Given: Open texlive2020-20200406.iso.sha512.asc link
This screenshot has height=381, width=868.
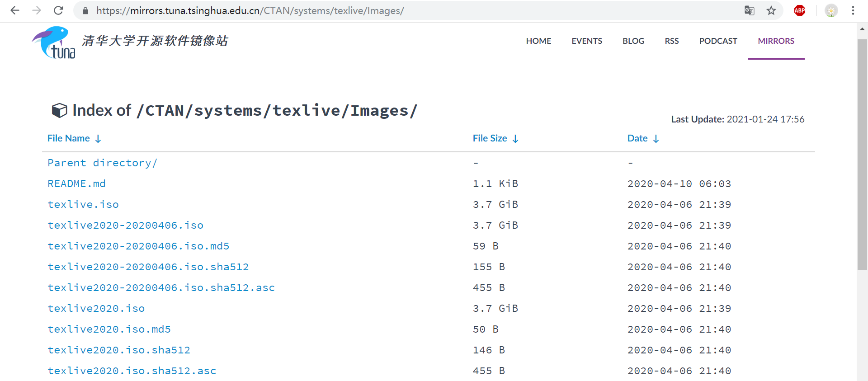Looking at the screenshot, I should click(x=161, y=287).
